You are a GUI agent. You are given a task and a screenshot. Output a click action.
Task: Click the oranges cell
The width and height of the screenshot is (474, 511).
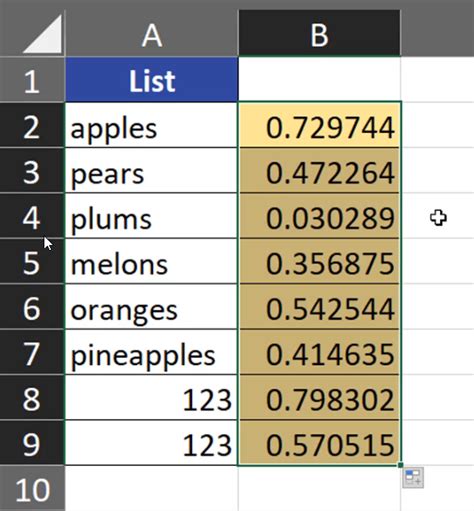[x=152, y=307]
